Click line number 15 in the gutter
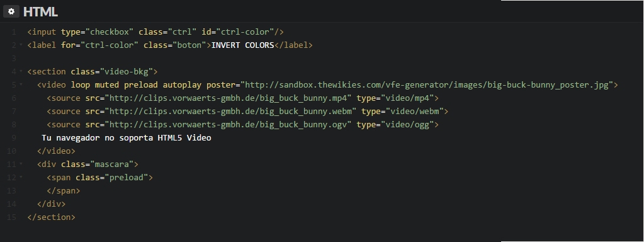This screenshot has width=644, height=242. point(11,217)
